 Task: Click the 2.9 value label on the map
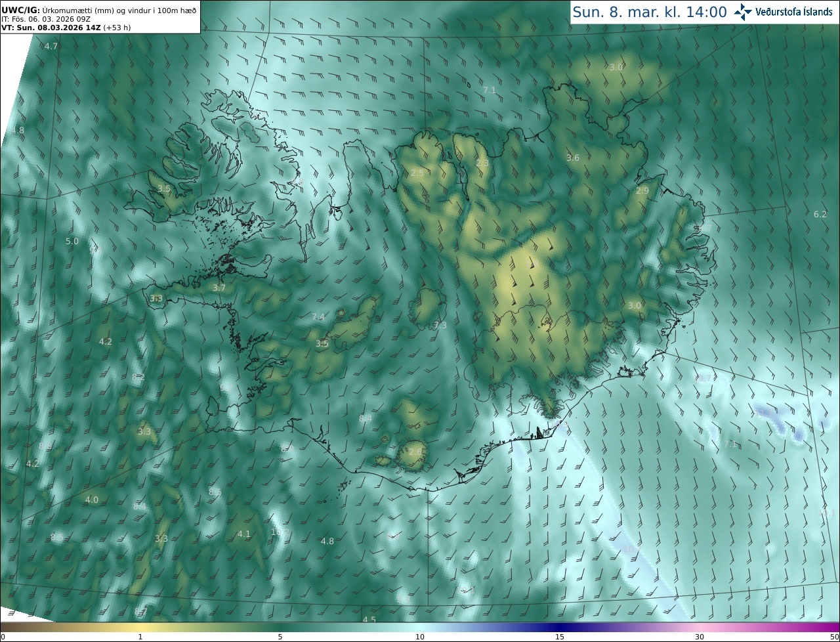[x=642, y=191]
